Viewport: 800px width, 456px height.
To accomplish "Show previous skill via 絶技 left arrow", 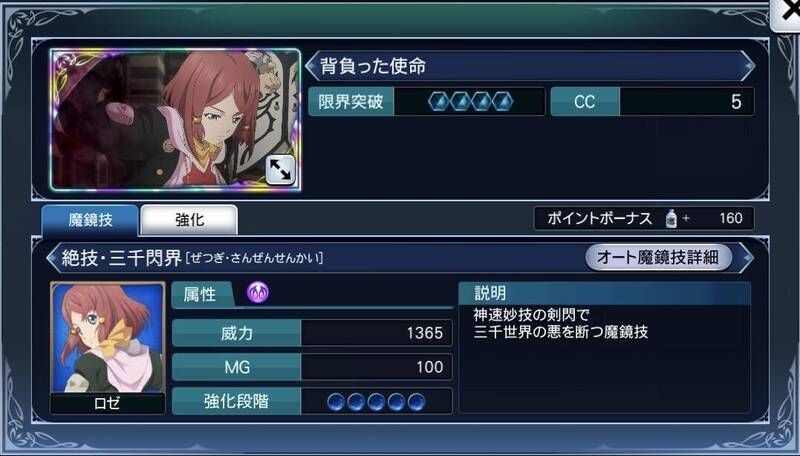I will tap(53, 258).
